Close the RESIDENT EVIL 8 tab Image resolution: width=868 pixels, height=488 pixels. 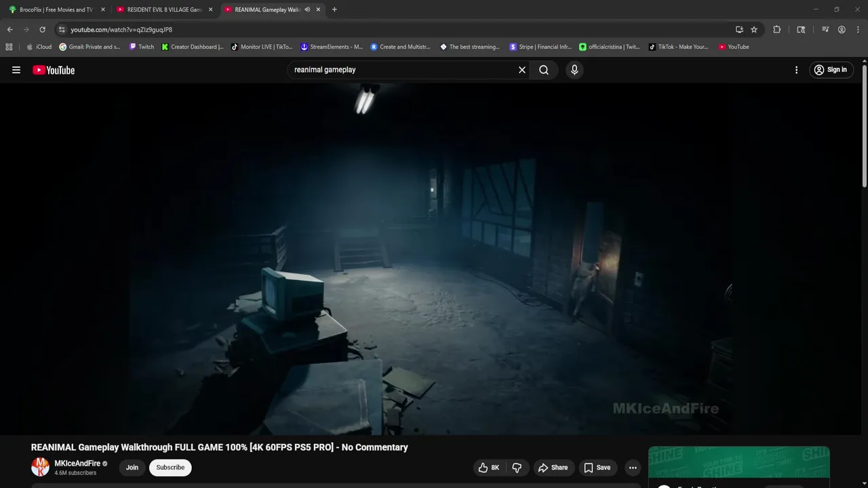point(210,9)
